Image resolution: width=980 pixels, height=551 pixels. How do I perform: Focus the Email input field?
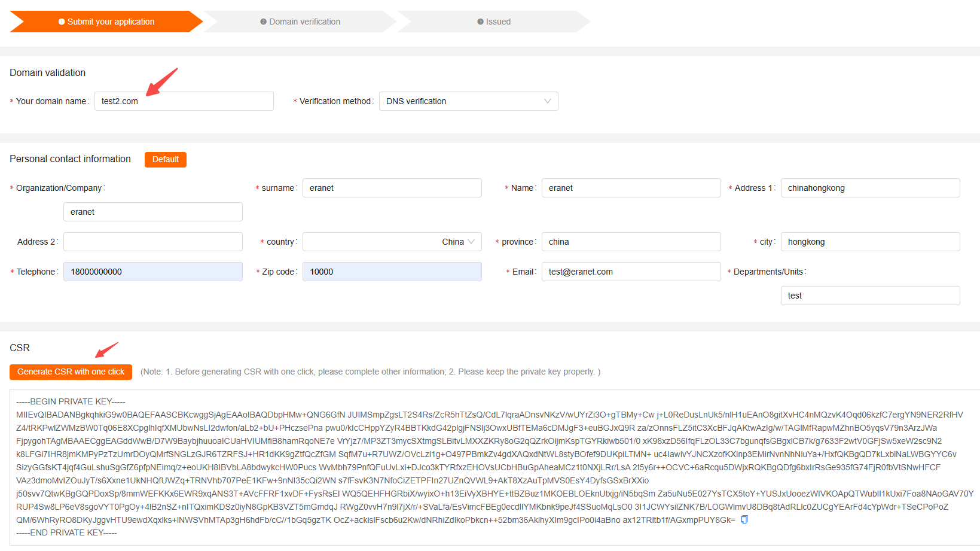point(631,272)
